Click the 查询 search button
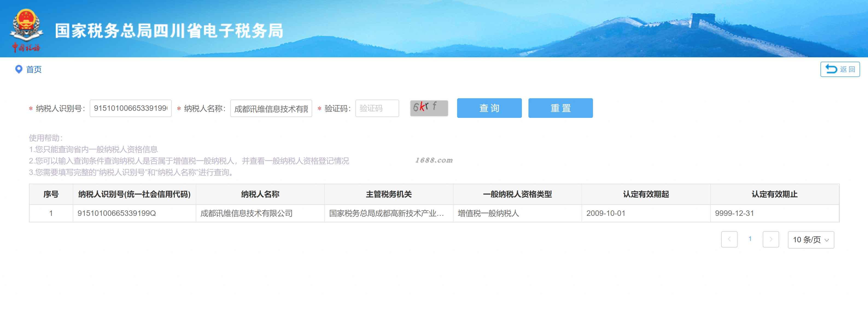 click(x=489, y=108)
